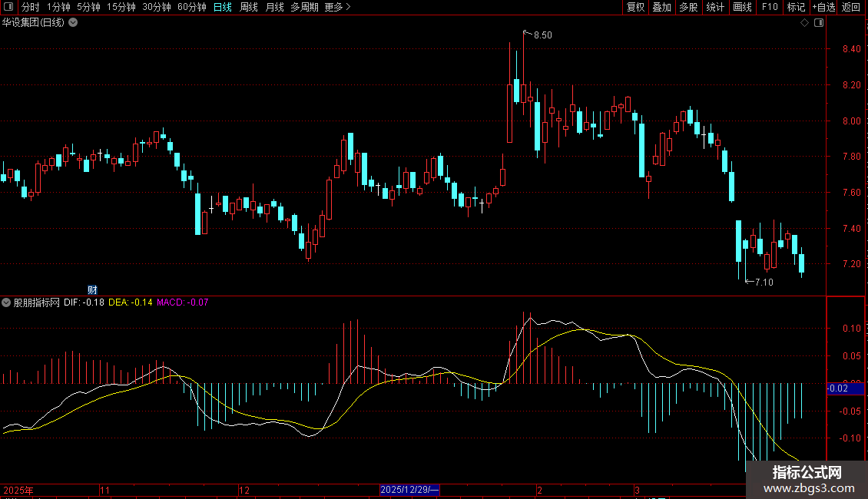This screenshot has width=868, height=499.
Task: Switch to 5分钟 period
Action: click(88, 7)
